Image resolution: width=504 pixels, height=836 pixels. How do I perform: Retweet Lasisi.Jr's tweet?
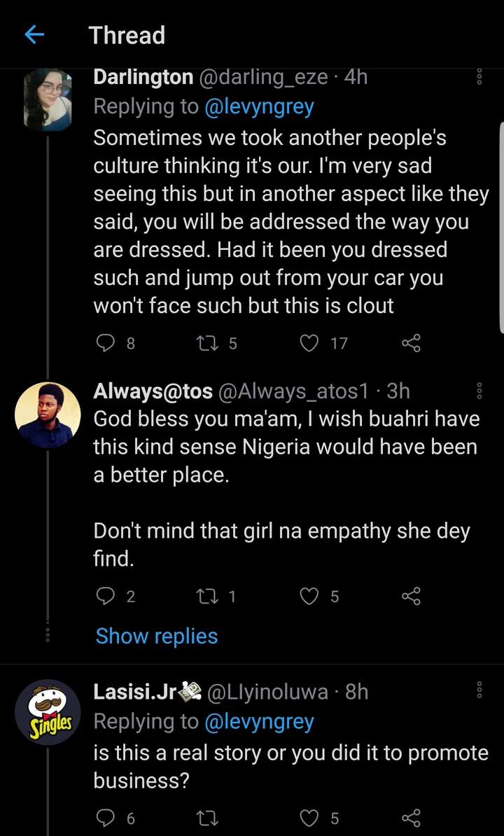(x=209, y=818)
